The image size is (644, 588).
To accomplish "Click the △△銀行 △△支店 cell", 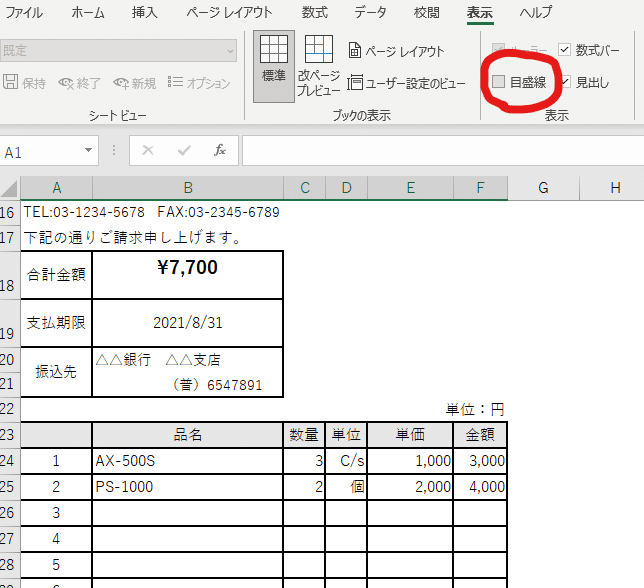I will tap(188, 360).
